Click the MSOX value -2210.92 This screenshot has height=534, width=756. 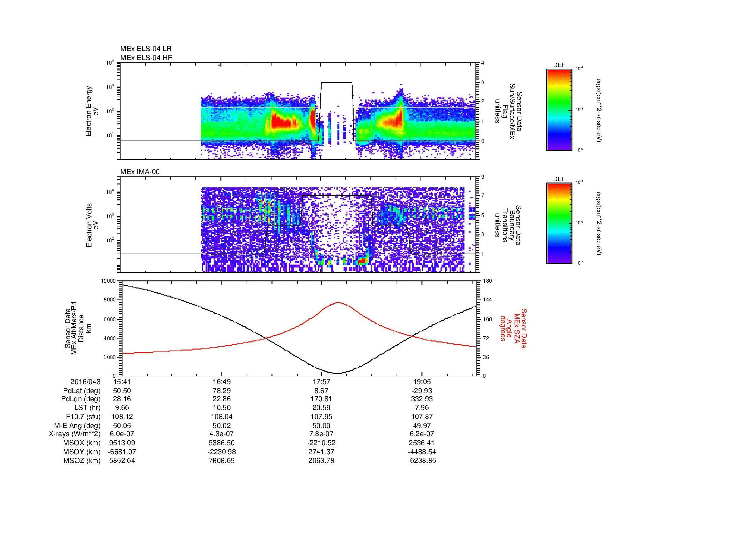tap(321, 443)
